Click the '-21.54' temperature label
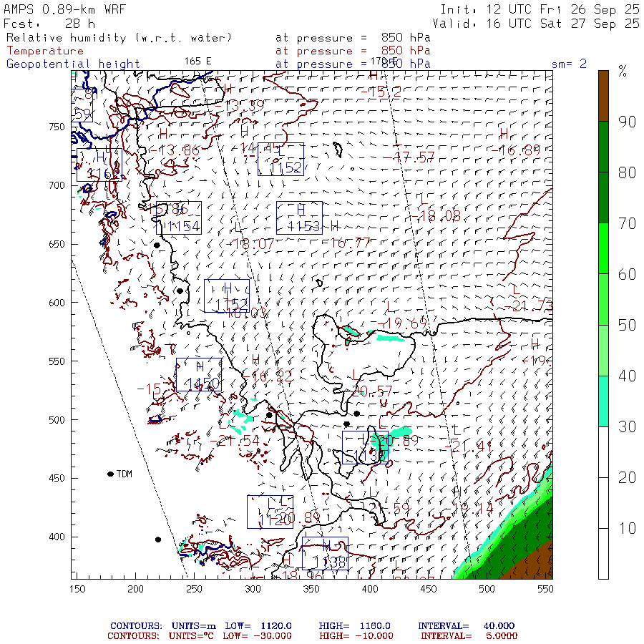The height and width of the screenshot is (644, 644). [235, 441]
